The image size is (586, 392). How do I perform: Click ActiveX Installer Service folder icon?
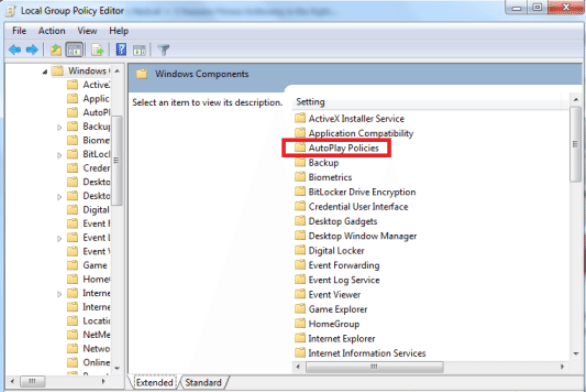tap(300, 118)
